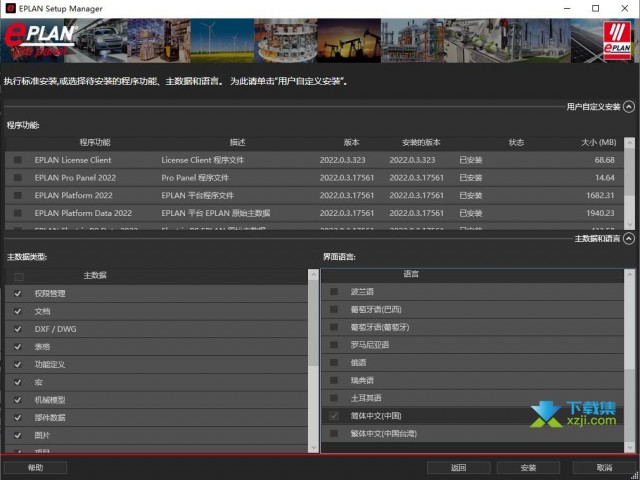Check the EPLAN License Client checkbox
This screenshot has height=480, width=640.
click(x=18, y=160)
